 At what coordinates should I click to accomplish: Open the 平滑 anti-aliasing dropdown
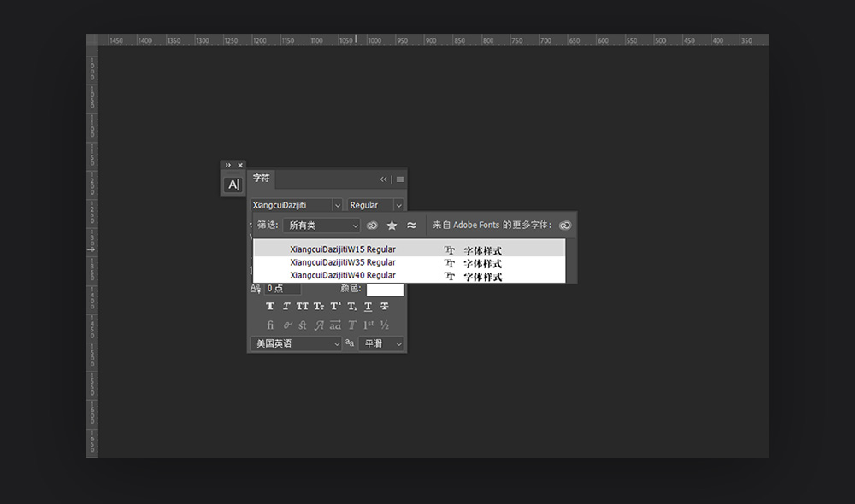(x=381, y=343)
